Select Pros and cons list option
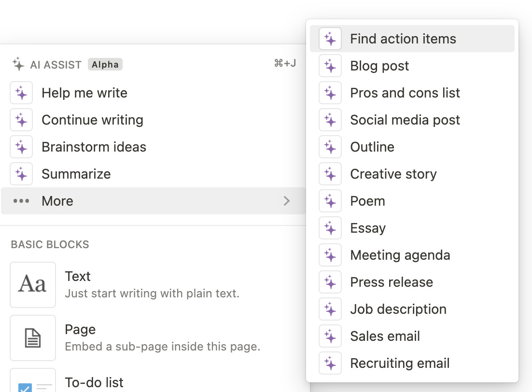532x392 pixels. pyautogui.click(x=405, y=93)
